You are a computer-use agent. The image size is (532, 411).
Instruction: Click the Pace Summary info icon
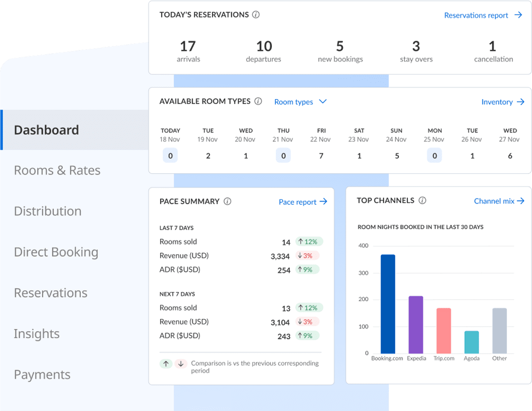228,202
